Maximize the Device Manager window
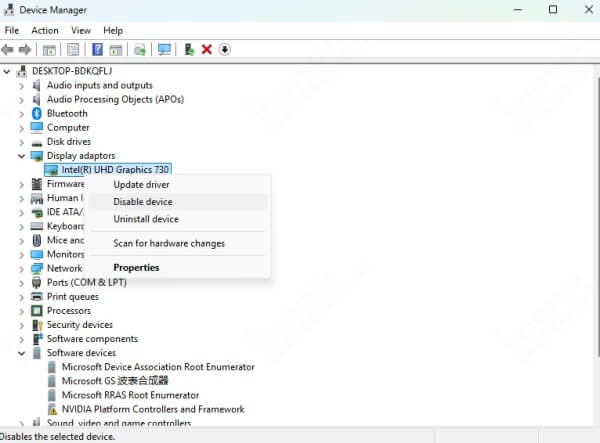 (553, 10)
